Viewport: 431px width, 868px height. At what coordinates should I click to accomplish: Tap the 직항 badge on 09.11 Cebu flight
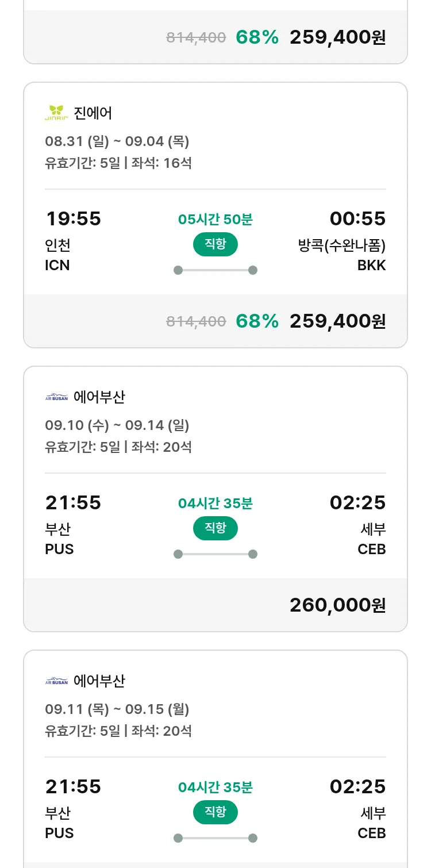tap(215, 812)
